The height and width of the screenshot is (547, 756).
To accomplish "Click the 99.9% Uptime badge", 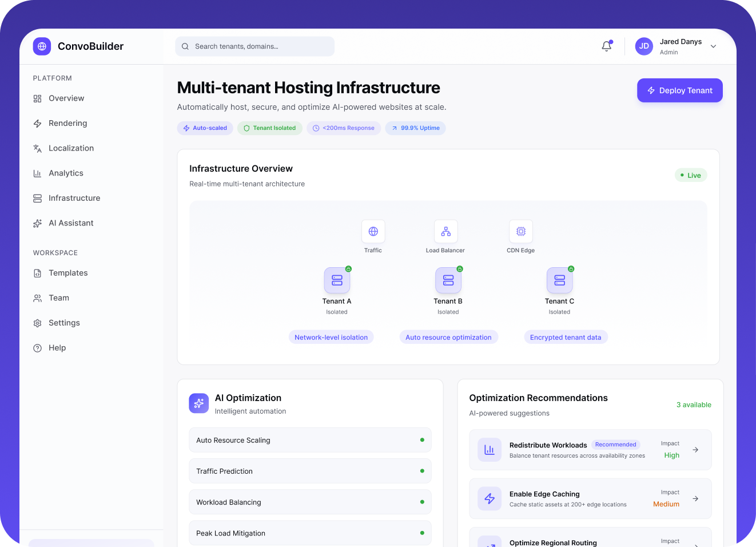I will (416, 128).
